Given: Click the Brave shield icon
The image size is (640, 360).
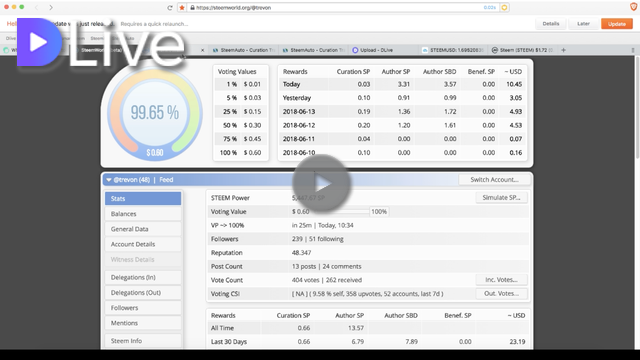Looking at the screenshot, I should click(633, 7).
